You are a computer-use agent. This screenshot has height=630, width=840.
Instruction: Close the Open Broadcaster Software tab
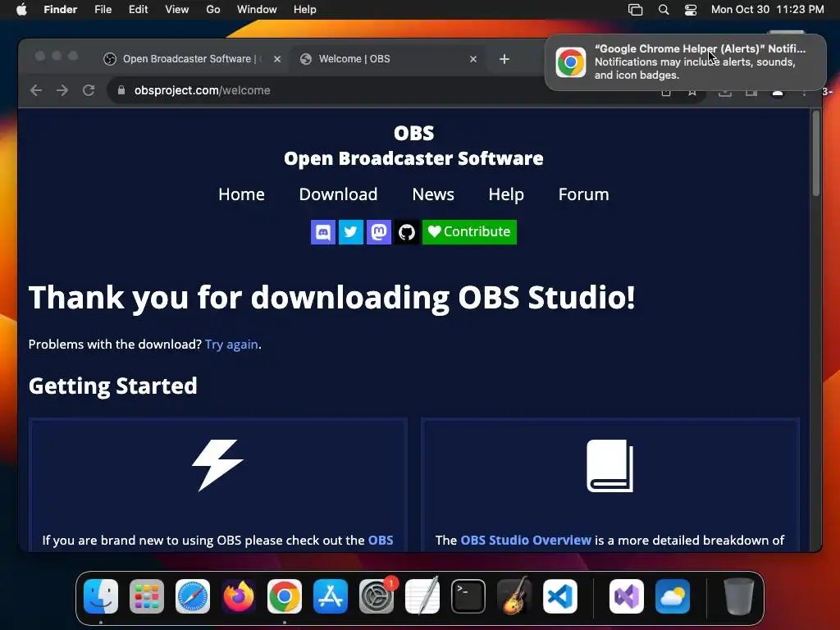[x=277, y=59]
